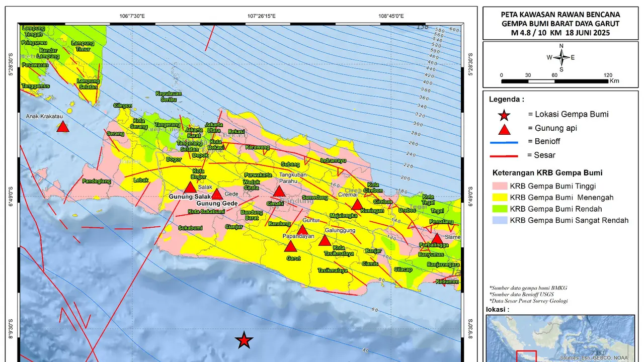Click the Papandayan volcano marker near Garut
Screen dimensions: 644x362
coord(290,246)
